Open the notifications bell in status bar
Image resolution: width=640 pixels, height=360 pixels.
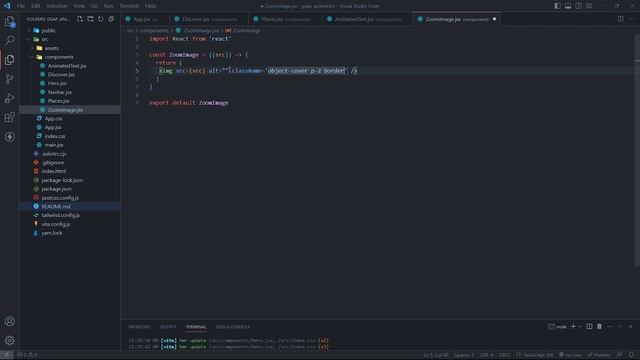631,355
